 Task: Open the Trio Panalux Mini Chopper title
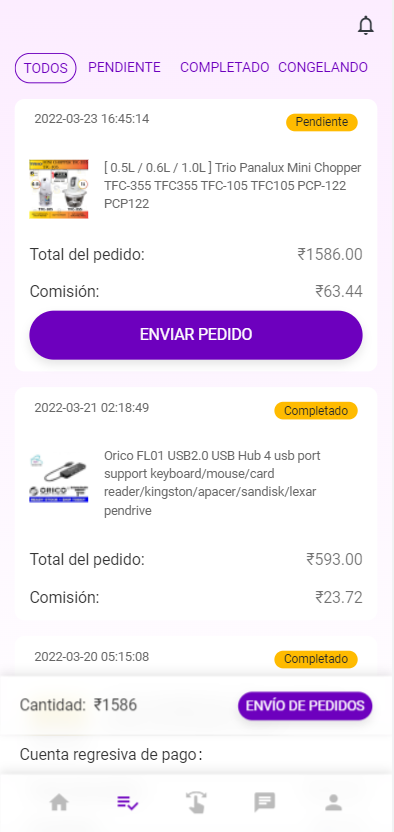pyautogui.click(x=233, y=186)
